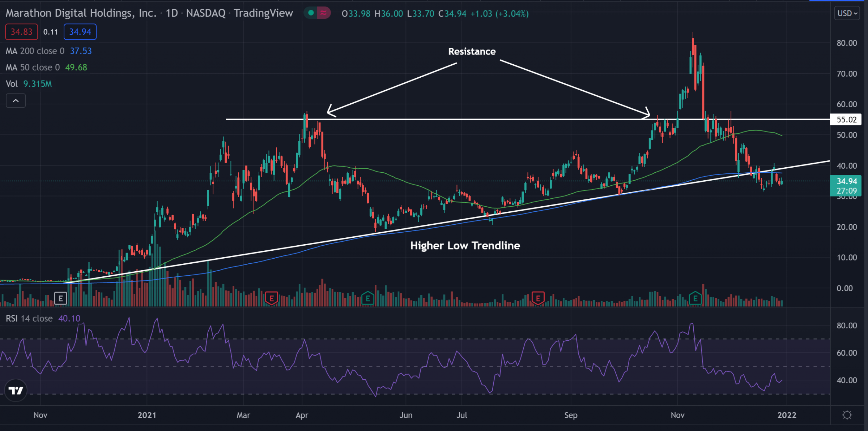This screenshot has height=431, width=868.
Task: Open the USD currency dropdown
Action: coord(847,13)
